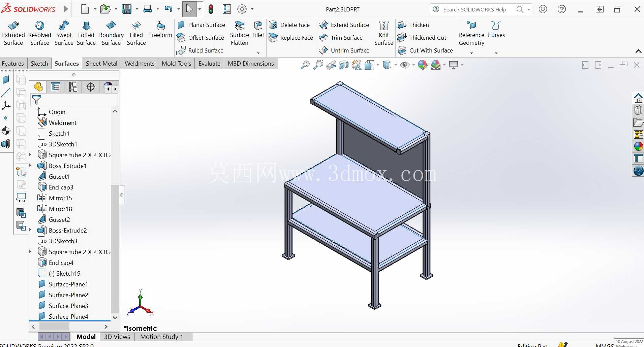Collapse the CommandManager ribbon chevron

(638, 51)
